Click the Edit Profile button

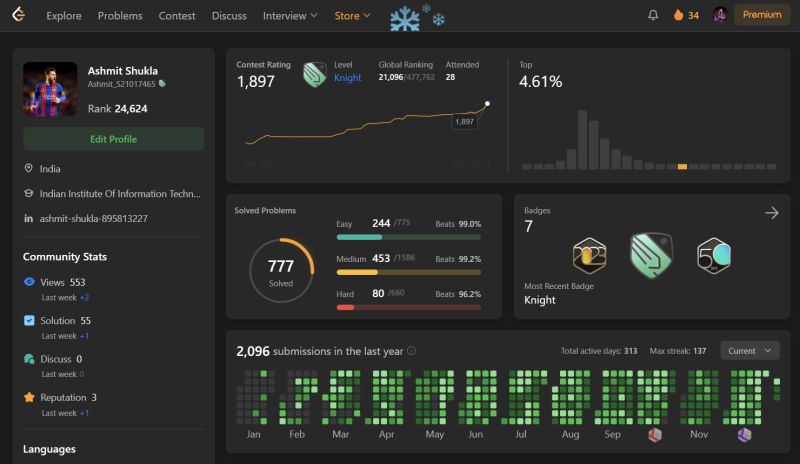113,139
